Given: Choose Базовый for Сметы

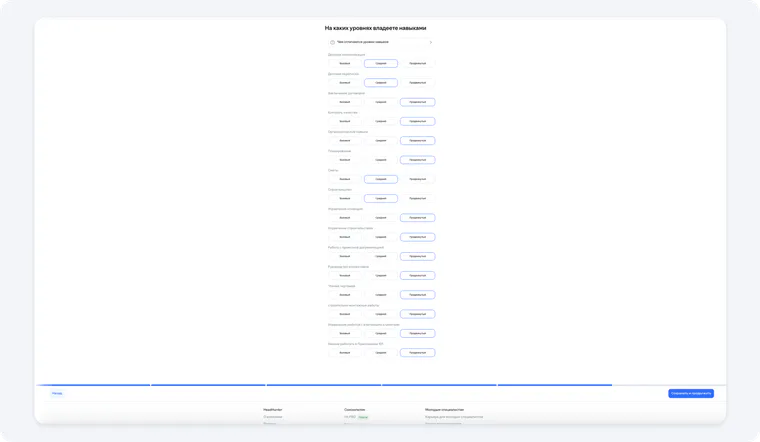Looking at the screenshot, I should point(345,179).
